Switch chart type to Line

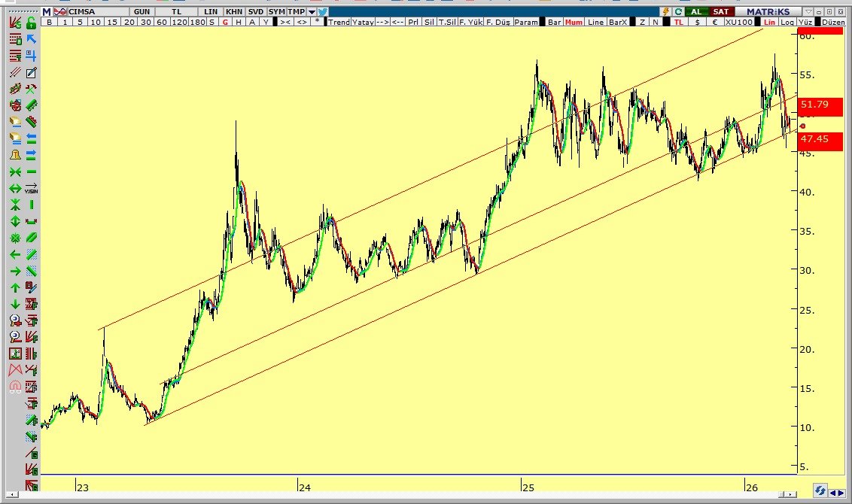[x=595, y=22]
